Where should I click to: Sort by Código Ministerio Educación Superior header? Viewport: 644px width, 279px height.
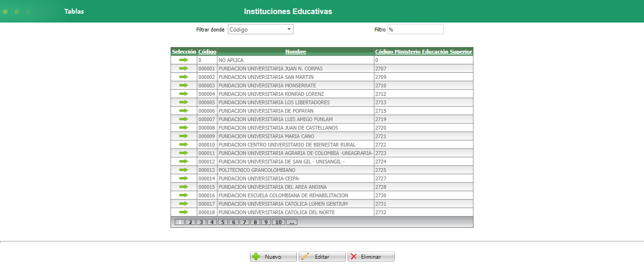point(424,52)
